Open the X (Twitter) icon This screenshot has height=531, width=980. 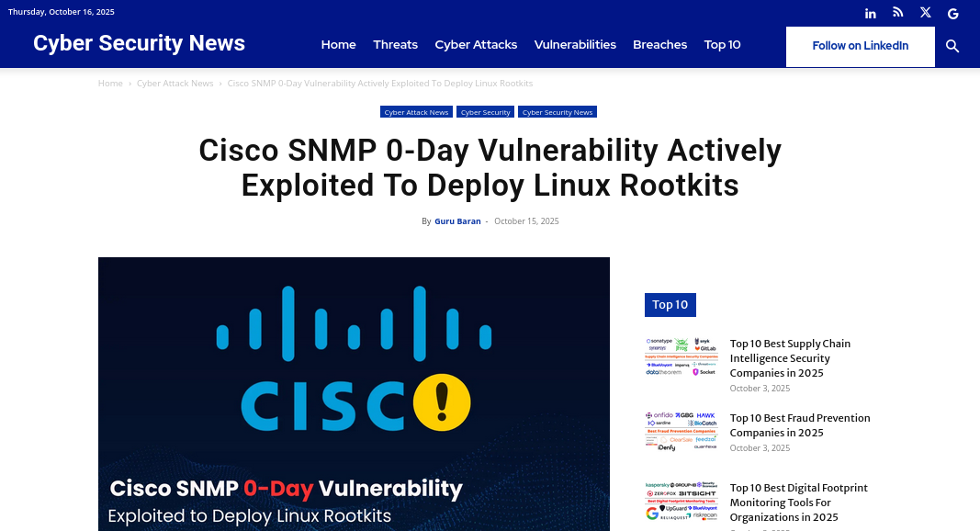(925, 13)
